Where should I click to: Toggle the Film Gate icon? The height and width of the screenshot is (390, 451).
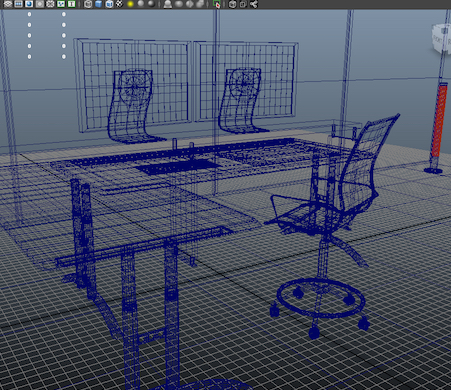click(18, 4)
